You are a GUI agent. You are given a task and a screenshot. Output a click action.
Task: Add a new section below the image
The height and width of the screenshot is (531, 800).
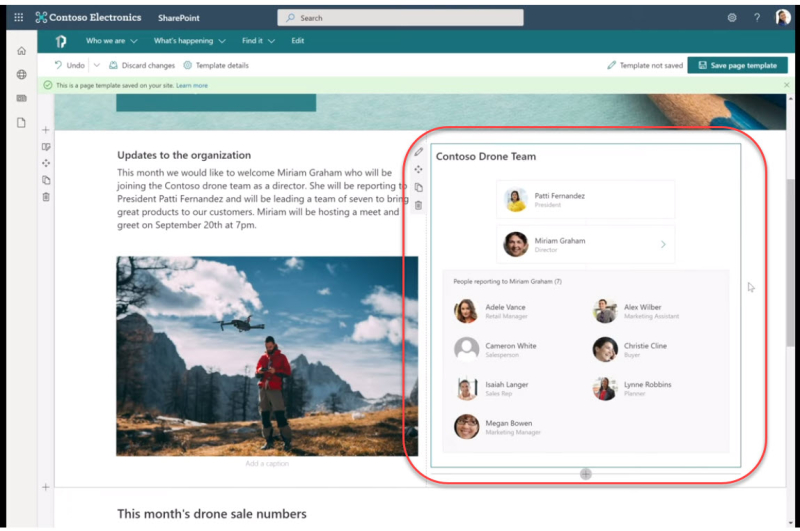[x=46, y=487]
